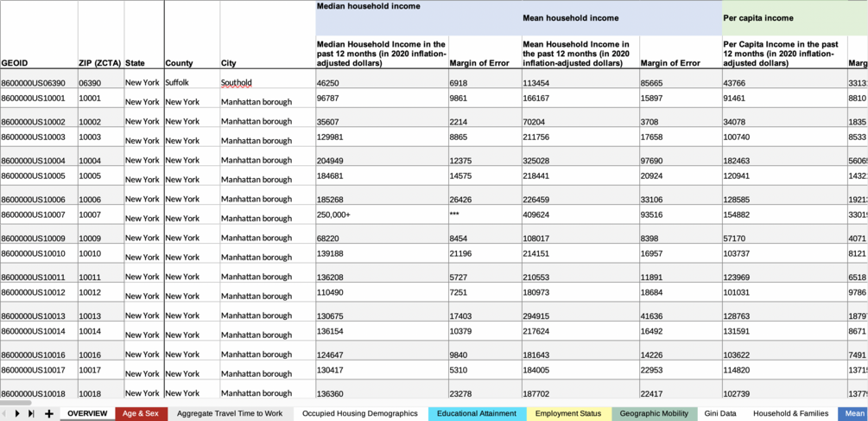Click median income cell 139188
Viewport: 868px width, 421px height.
pyautogui.click(x=382, y=253)
